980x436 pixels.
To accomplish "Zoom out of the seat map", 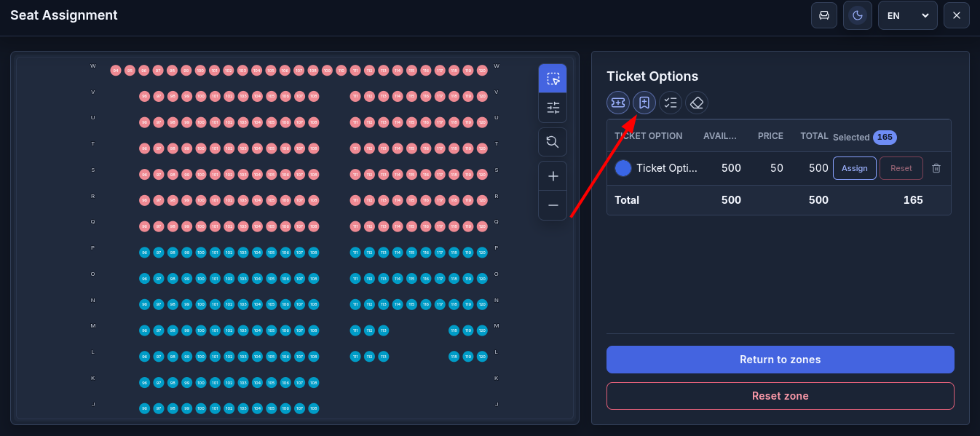I will [x=553, y=205].
